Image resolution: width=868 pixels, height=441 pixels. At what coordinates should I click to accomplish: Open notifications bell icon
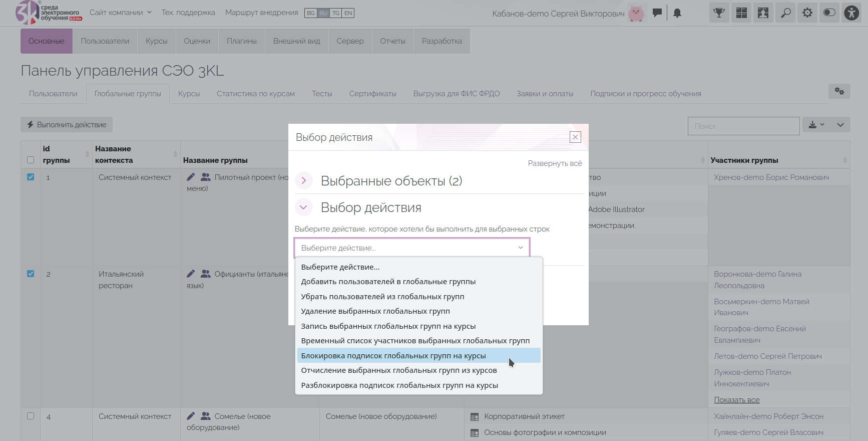click(x=677, y=13)
